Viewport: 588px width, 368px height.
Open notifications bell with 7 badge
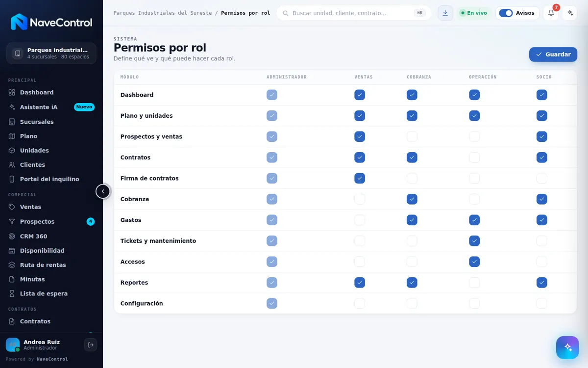click(551, 13)
